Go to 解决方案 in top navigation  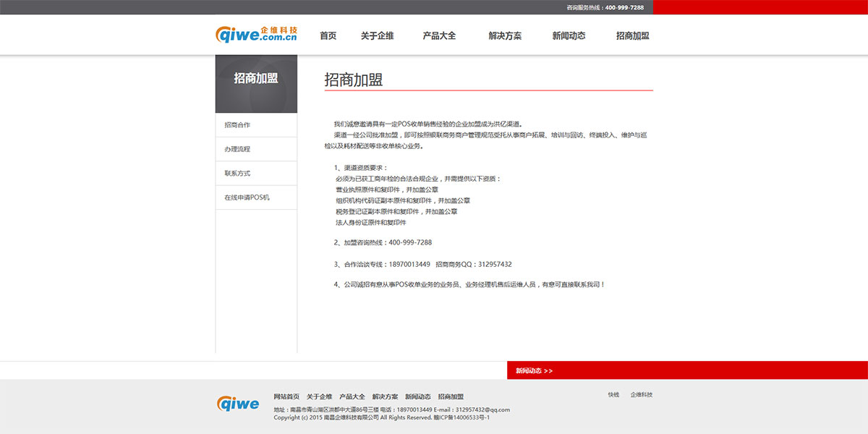[505, 35]
